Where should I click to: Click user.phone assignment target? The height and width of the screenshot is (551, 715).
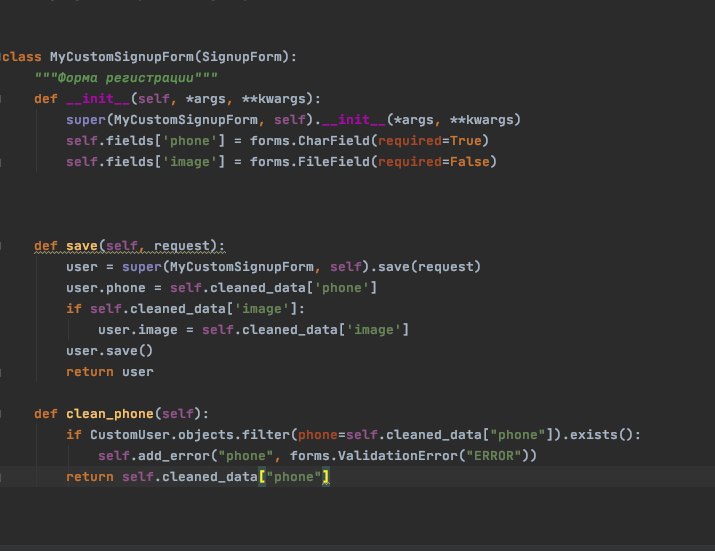[x=106, y=288]
